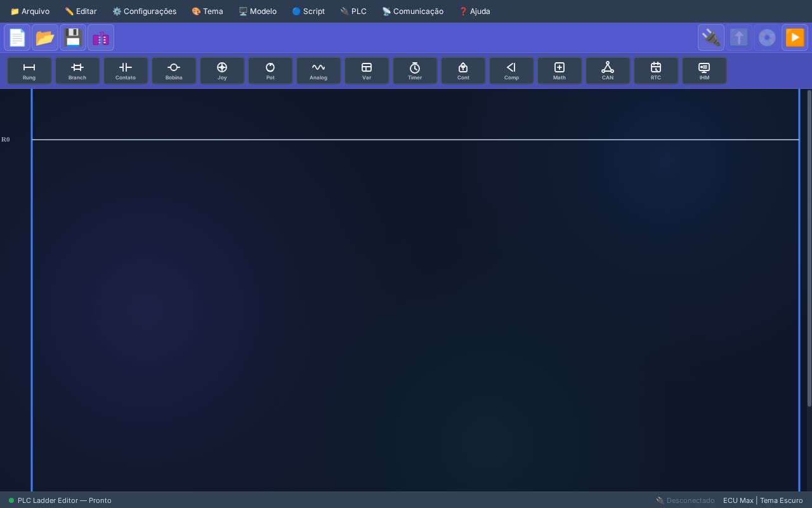This screenshot has width=812, height=508.
Task: Open the Tema menu
Action: pos(207,11)
